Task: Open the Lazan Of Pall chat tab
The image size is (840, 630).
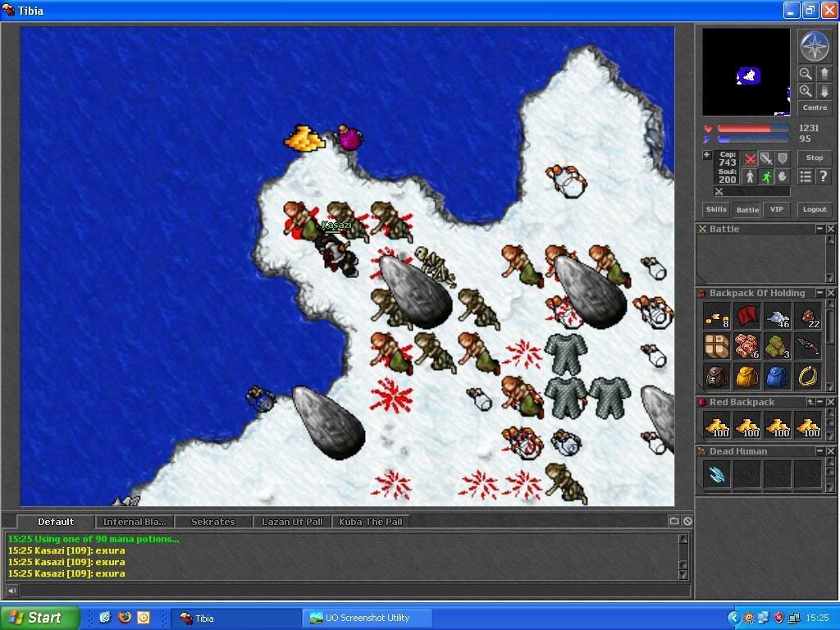Action: tap(293, 521)
